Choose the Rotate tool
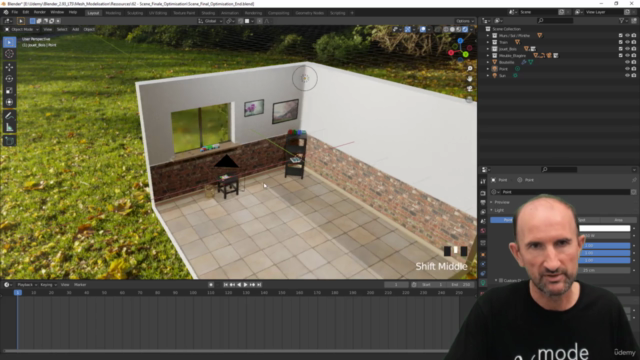Screen dimensions: 640x360 click(x=9, y=79)
